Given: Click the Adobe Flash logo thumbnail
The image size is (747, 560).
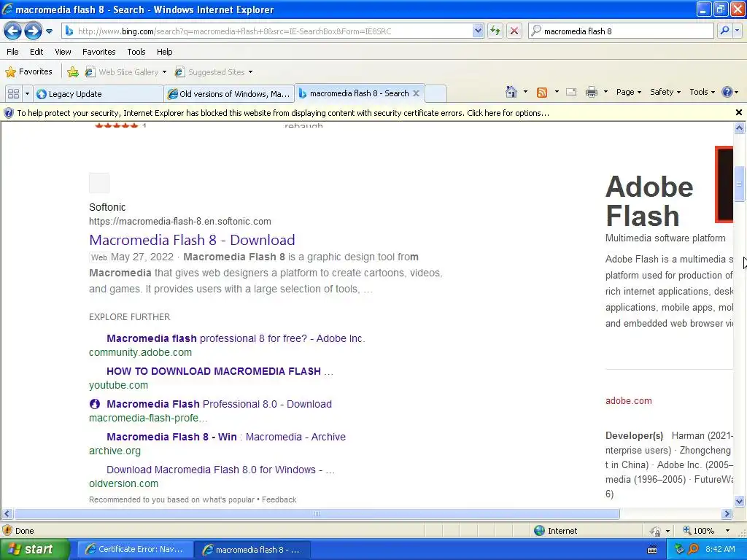Looking at the screenshot, I should 724,184.
